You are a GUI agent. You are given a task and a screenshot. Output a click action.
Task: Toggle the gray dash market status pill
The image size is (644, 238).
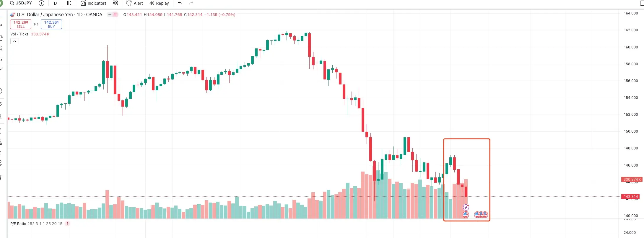pos(110,14)
